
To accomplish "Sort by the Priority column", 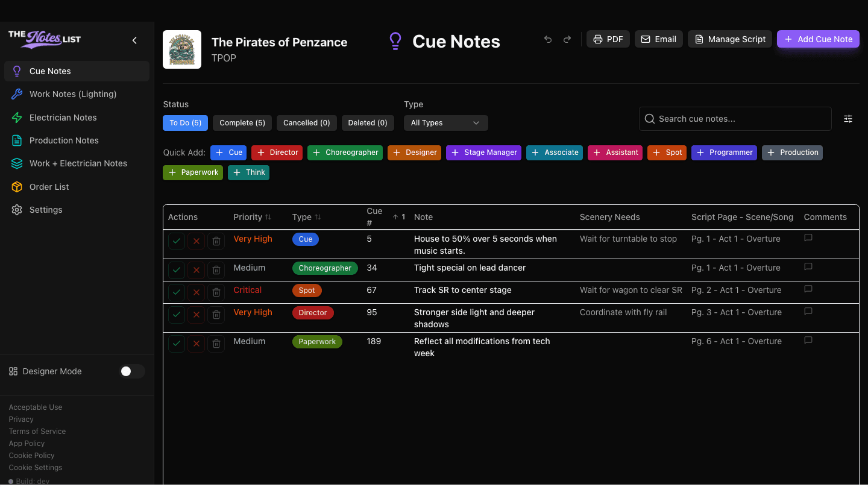I will pos(253,217).
